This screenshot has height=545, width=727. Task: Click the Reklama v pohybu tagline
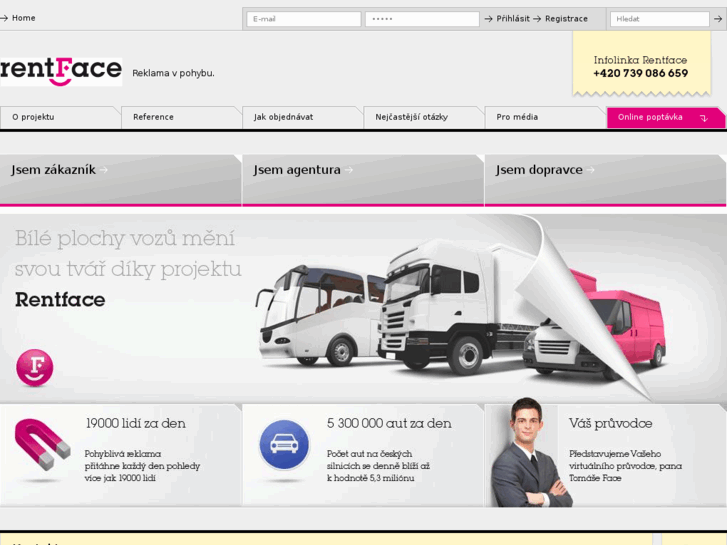(173, 73)
